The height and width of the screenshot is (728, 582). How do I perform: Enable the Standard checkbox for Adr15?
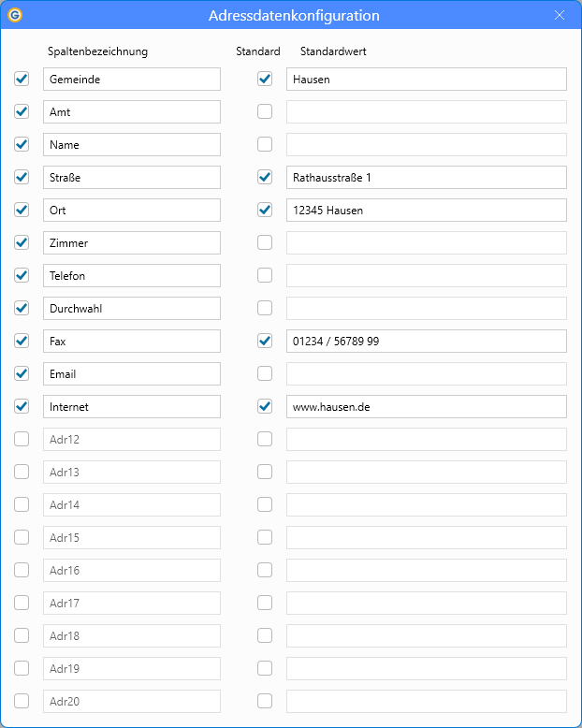pyautogui.click(x=265, y=538)
